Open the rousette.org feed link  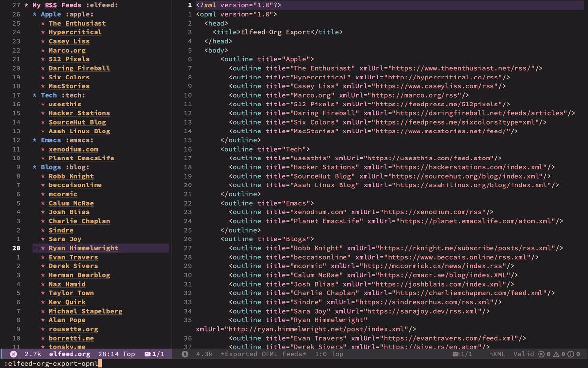(x=73, y=329)
